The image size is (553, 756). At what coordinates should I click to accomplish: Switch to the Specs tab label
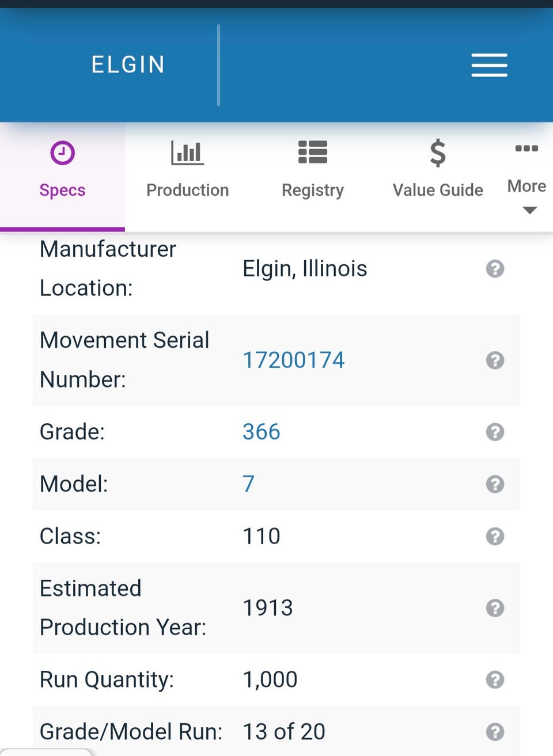pyautogui.click(x=62, y=190)
